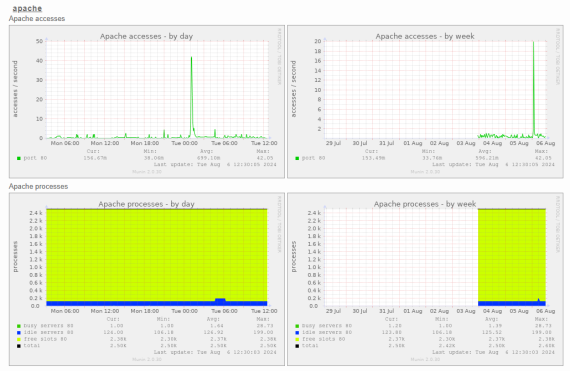
Task: Click the green 'port 80' swatch in weekly accesses legend
Action: pyautogui.click(x=297, y=158)
